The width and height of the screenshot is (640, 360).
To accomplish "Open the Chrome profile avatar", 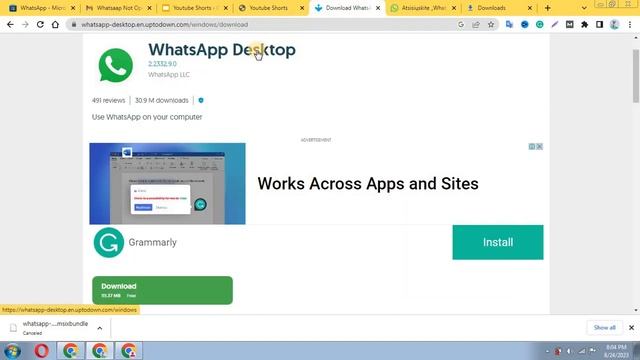I will pyautogui.click(x=614, y=24).
